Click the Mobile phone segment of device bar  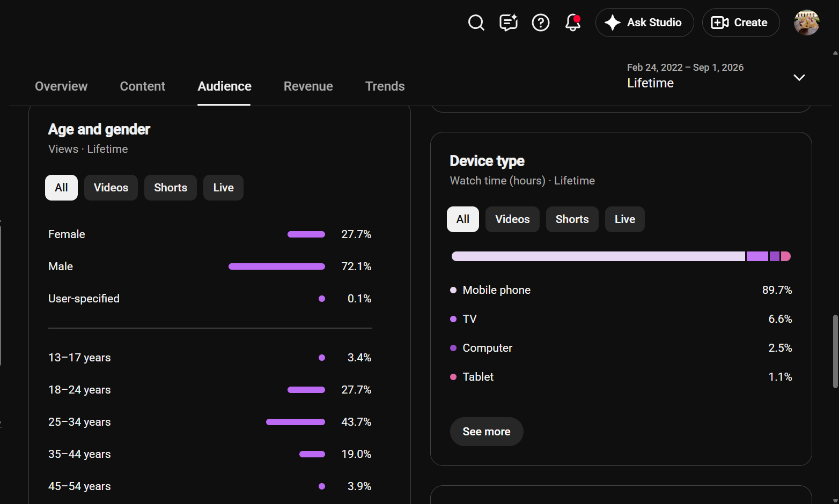click(598, 256)
